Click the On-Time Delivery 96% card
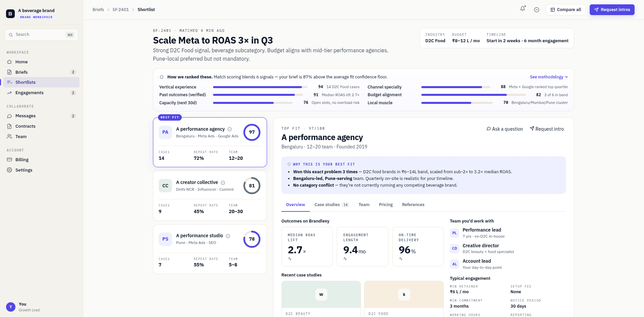 [418, 247]
